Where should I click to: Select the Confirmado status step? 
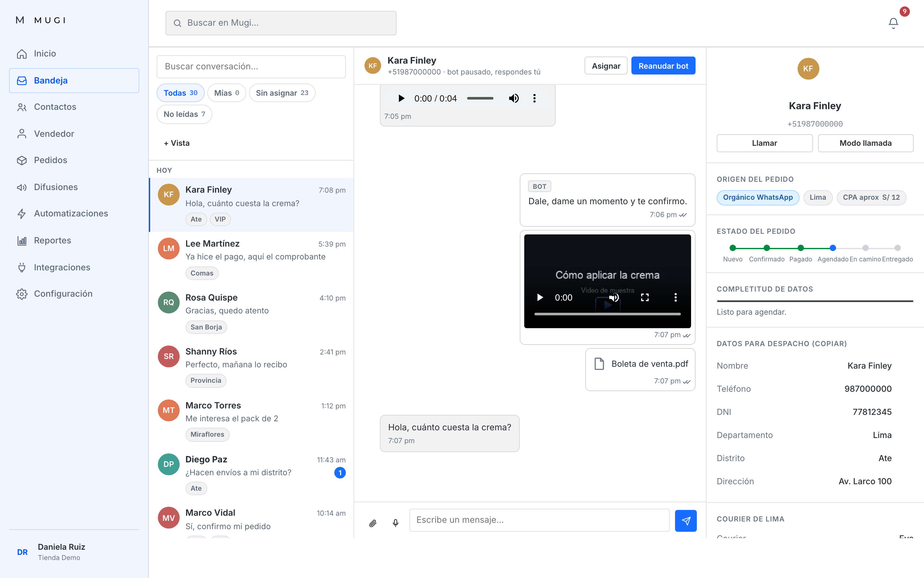click(766, 248)
